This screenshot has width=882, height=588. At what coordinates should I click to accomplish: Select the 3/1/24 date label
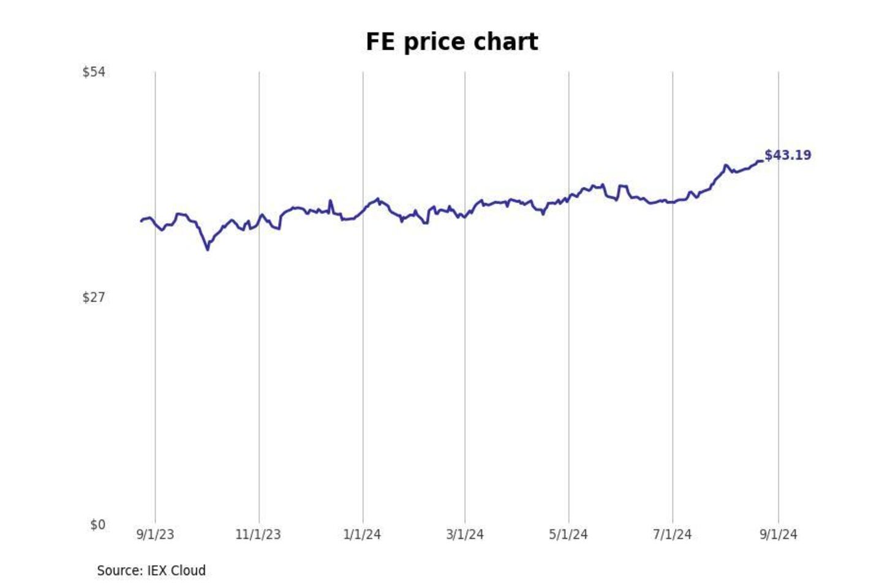465,535
